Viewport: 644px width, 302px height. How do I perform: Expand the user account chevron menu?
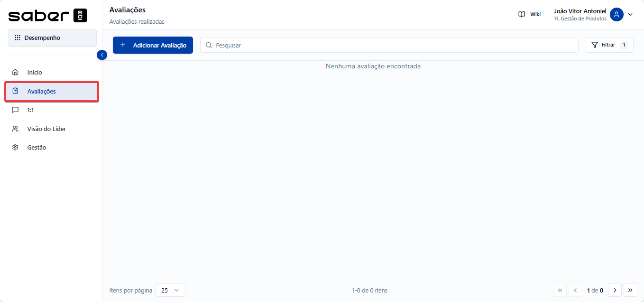pyautogui.click(x=630, y=14)
